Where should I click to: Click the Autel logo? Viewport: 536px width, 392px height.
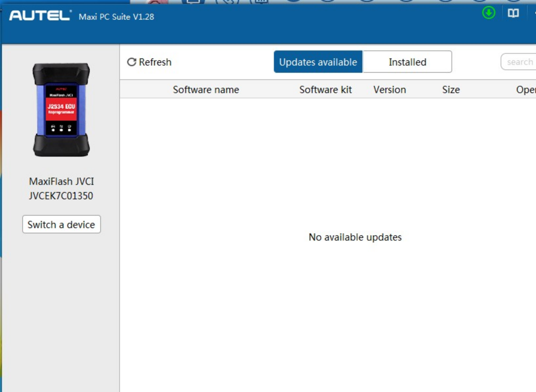coord(40,15)
